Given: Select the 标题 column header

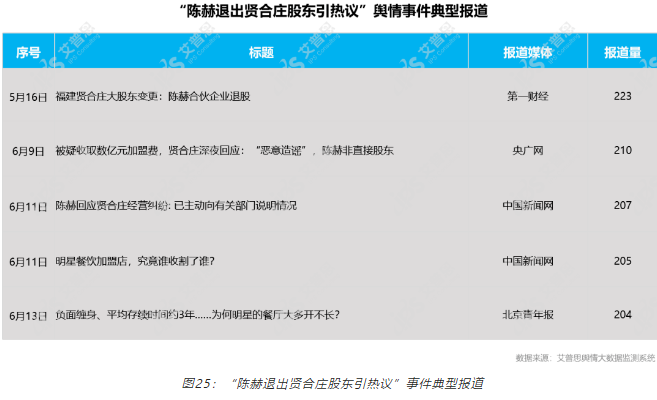Looking at the screenshot, I should click(x=261, y=52).
